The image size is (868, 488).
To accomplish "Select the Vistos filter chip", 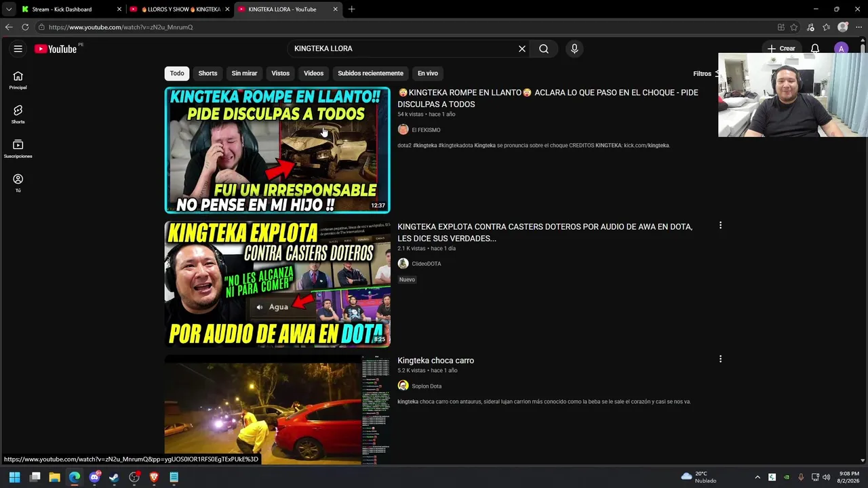I will point(281,73).
